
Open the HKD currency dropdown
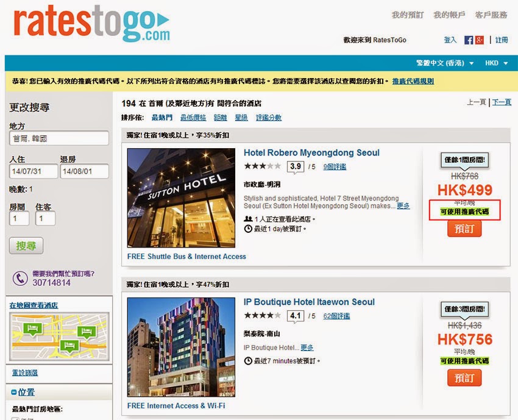pos(495,63)
